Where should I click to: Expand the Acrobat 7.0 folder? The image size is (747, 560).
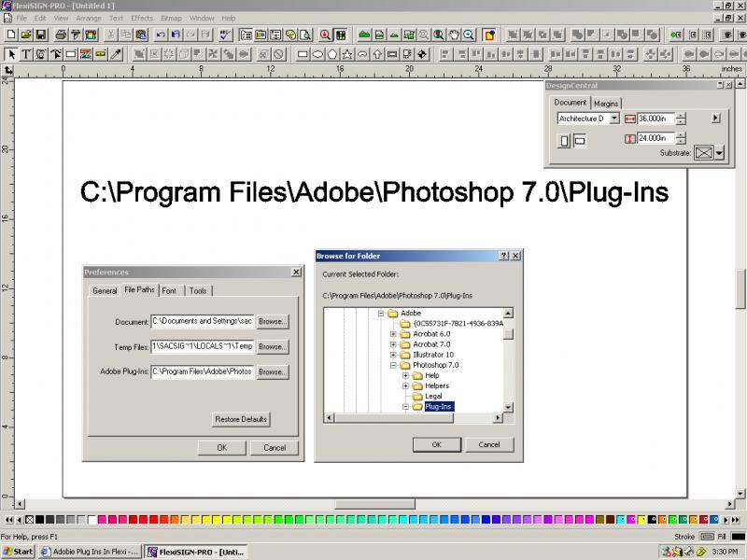pyautogui.click(x=393, y=344)
